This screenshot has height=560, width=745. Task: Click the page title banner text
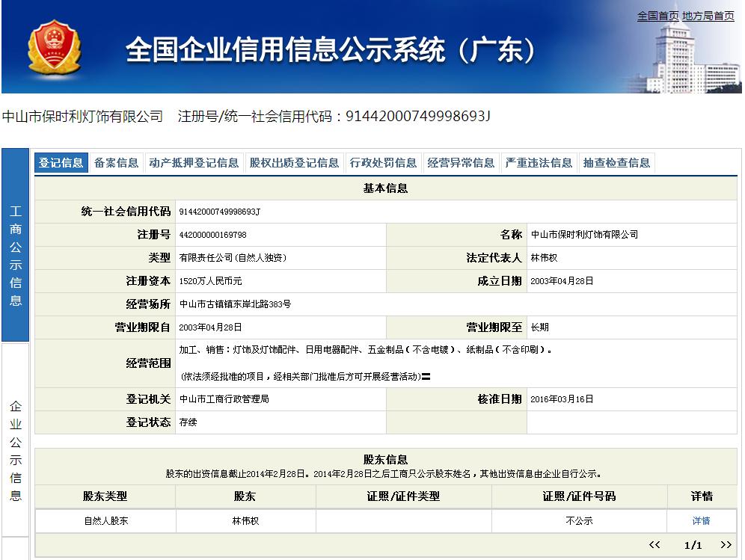click(x=331, y=49)
